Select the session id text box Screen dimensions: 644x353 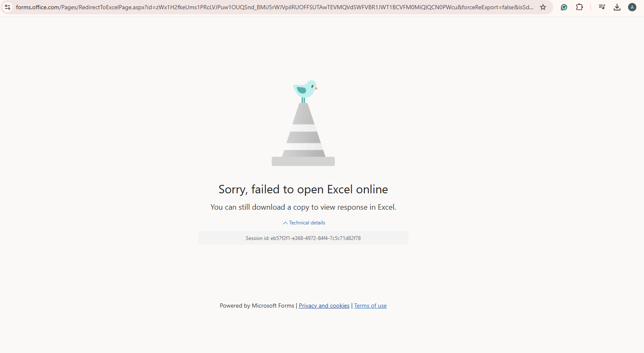[x=303, y=238]
